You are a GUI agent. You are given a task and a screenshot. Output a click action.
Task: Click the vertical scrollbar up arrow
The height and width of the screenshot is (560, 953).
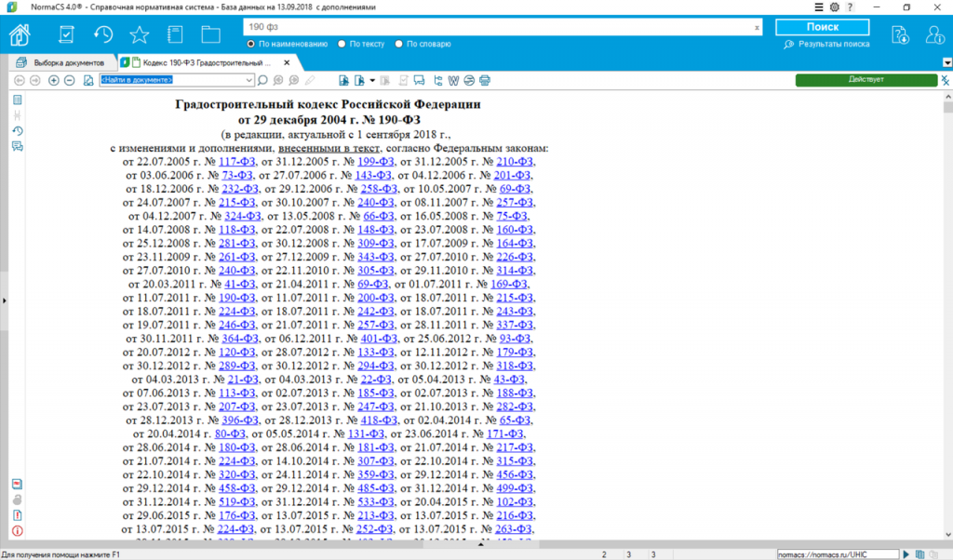[947, 97]
